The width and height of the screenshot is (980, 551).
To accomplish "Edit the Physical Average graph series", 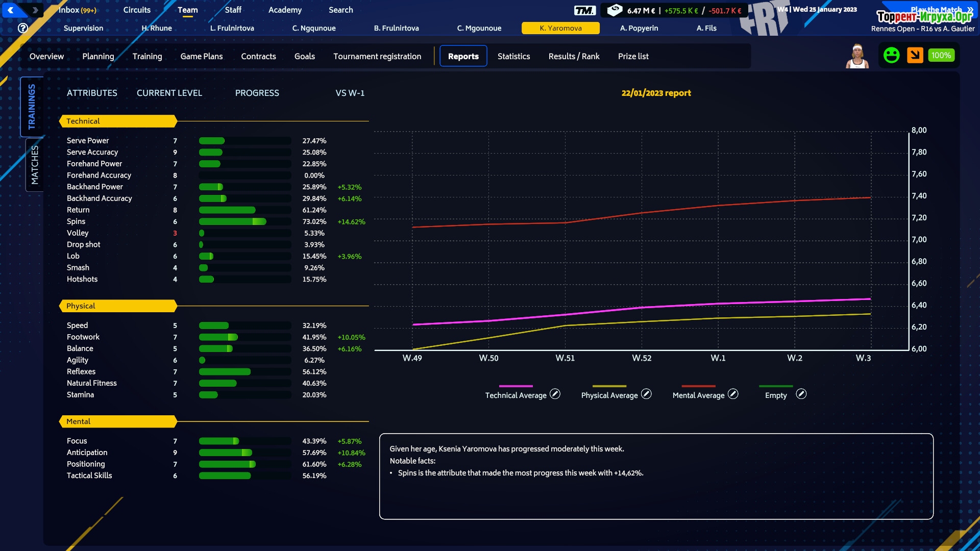I will pyautogui.click(x=646, y=394).
